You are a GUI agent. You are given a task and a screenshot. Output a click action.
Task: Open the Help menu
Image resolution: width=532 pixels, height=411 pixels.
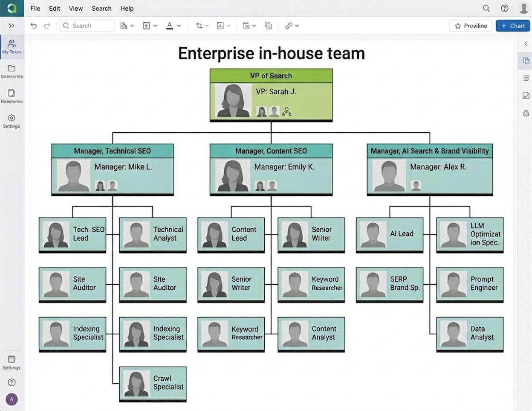pyautogui.click(x=127, y=8)
